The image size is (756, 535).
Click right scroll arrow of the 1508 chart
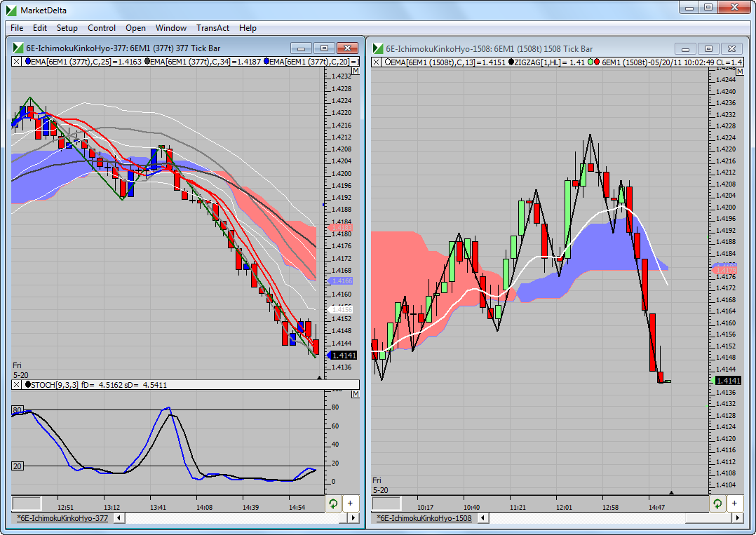[737, 518]
